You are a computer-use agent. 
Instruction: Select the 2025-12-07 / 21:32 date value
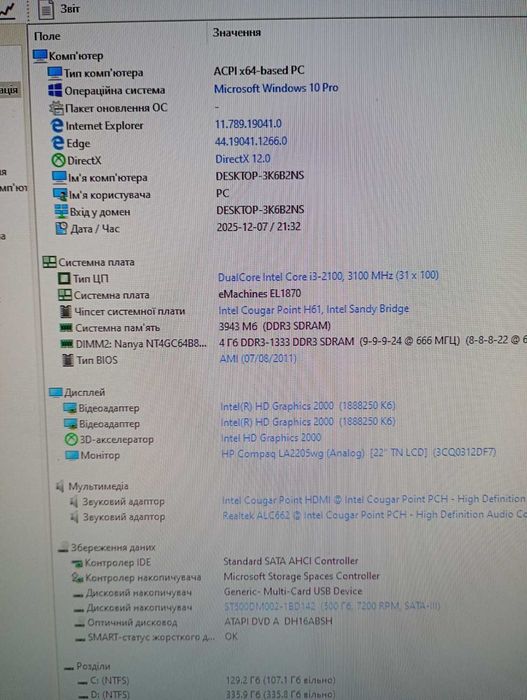pyautogui.click(x=259, y=227)
